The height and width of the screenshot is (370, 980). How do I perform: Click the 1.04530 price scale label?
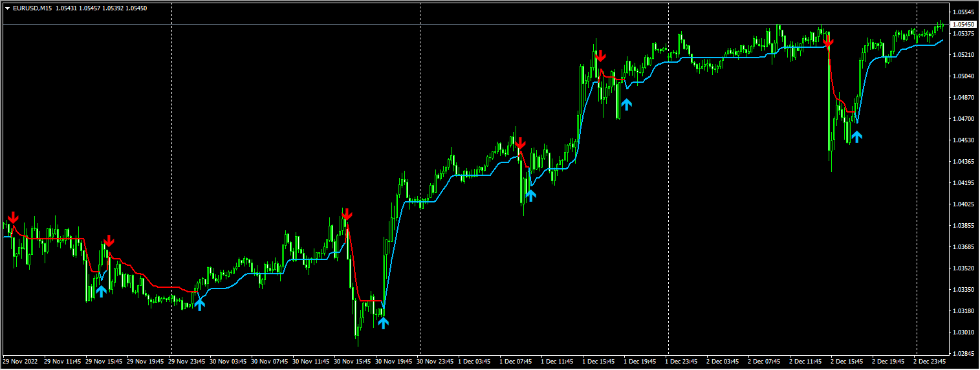click(x=964, y=140)
